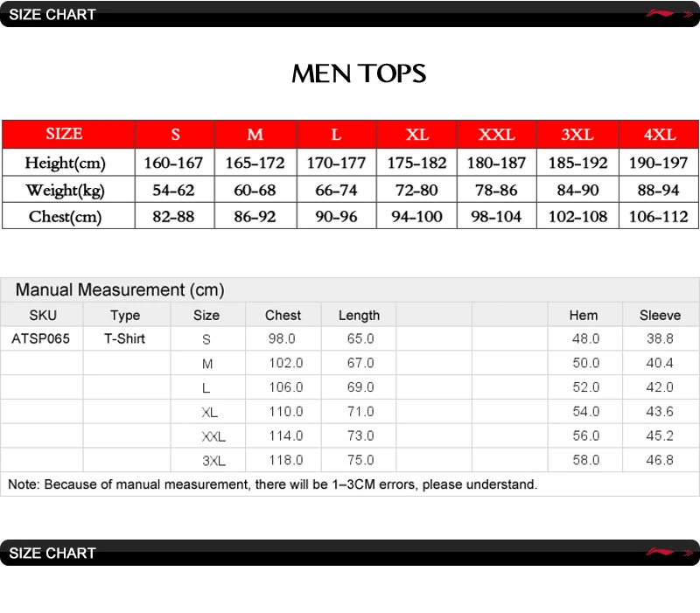Click weight value 78-86
700x613 pixels.
coord(496,190)
